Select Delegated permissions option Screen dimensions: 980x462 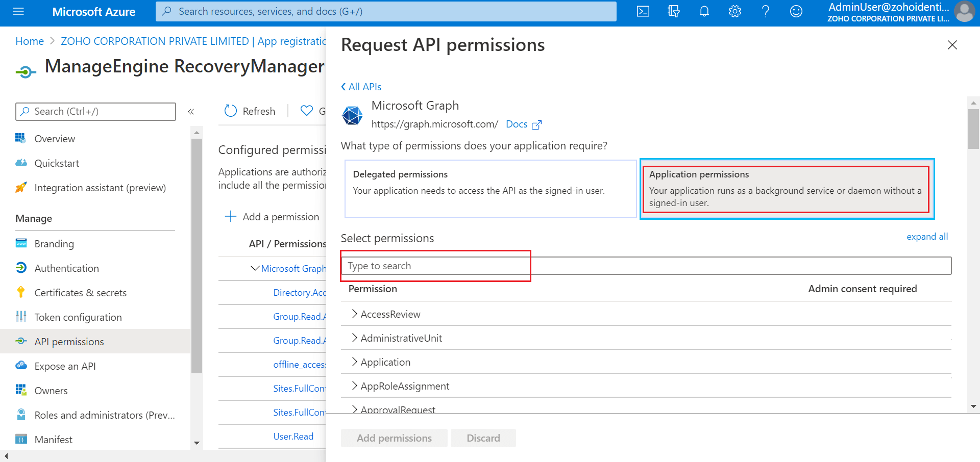point(490,189)
